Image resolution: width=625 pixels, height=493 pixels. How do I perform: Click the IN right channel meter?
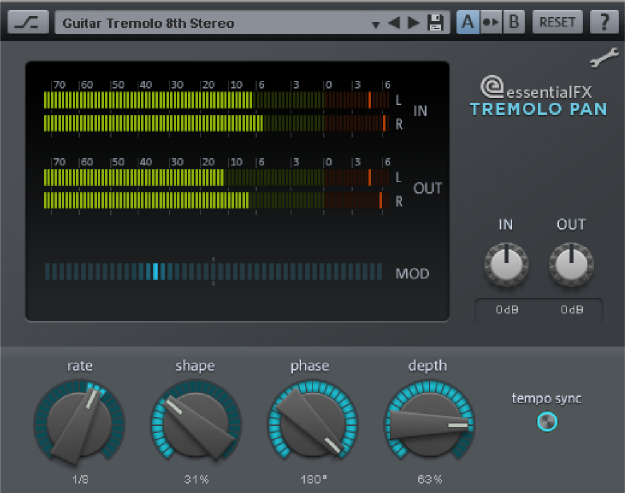[x=216, y=124]
